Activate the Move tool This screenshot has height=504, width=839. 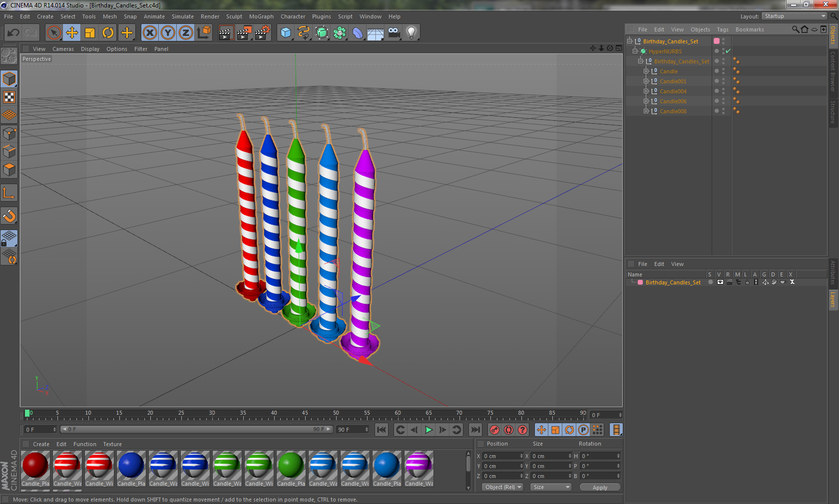72,33
